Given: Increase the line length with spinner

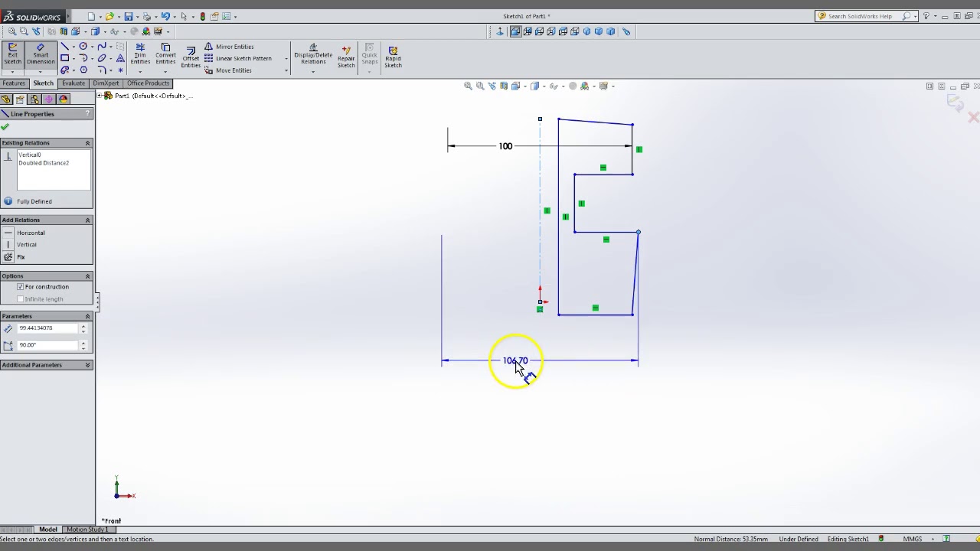Looking at the screenshot, I should pyautogui.click(x=83, y=326).
